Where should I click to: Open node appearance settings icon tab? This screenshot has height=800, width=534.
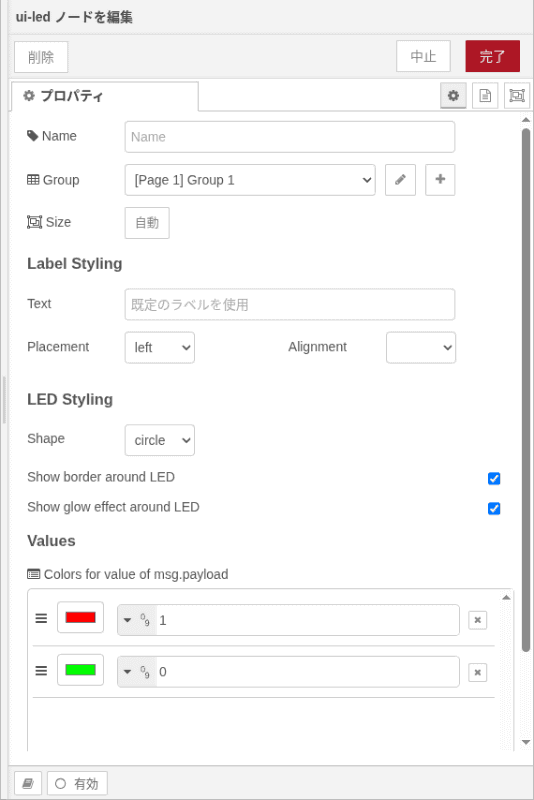pos(517,95)
